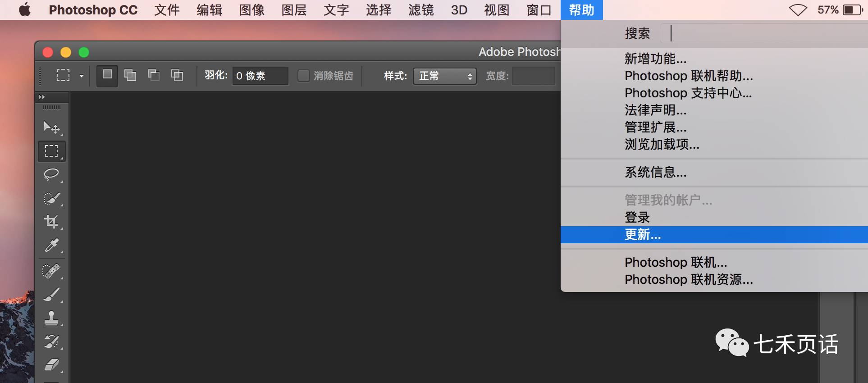Open the 文字 menu
This screenshot has height=383, width=868.
[x=336, y=10]
